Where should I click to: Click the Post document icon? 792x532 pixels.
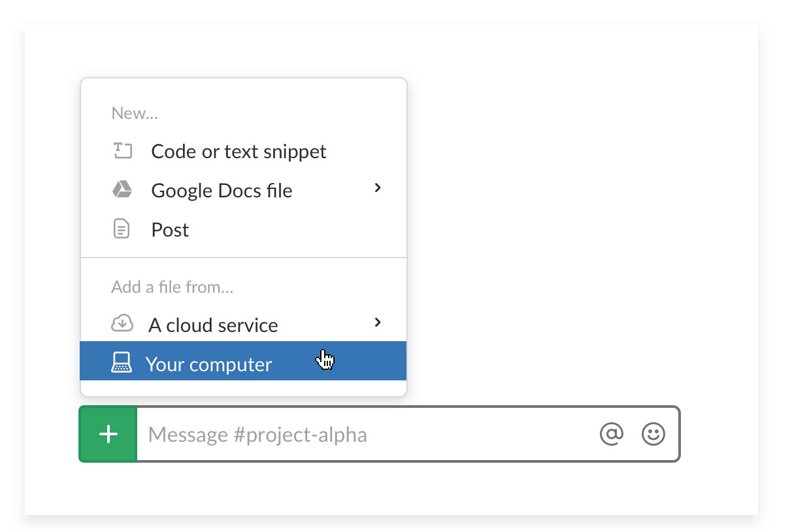[122, 229]
